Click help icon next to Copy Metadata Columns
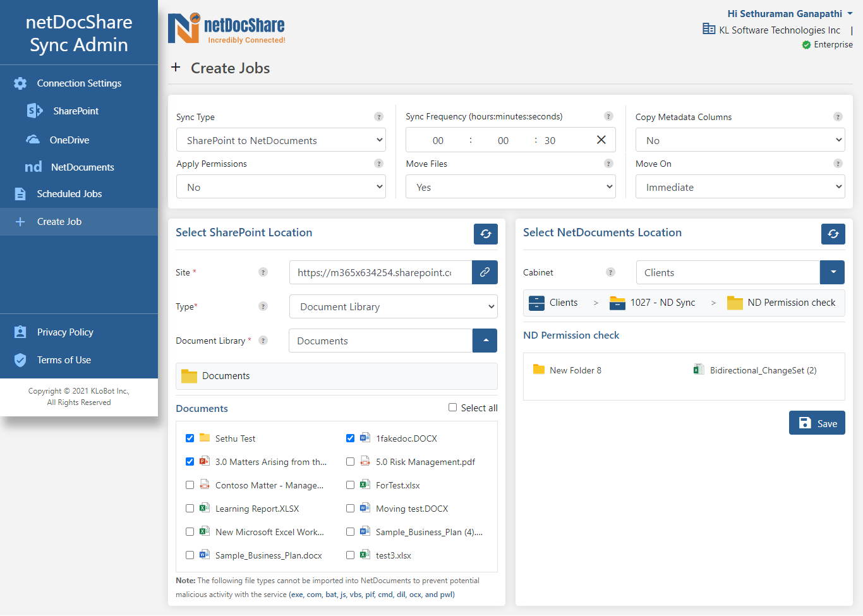The image size is (863, 616). 838,117
